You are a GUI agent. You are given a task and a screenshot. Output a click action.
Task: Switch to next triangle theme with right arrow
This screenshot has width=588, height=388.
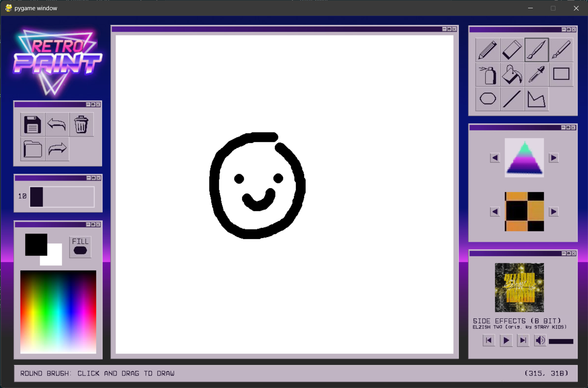click(553, 158)
